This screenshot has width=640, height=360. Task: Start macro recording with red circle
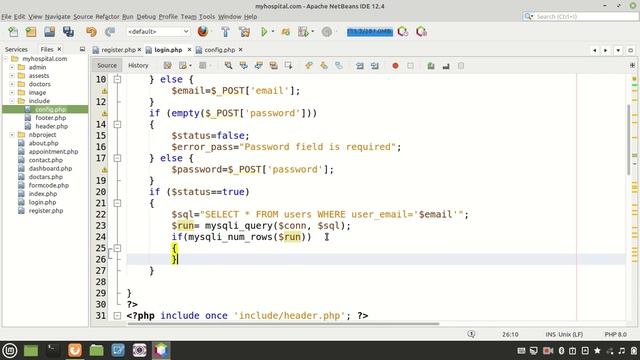[x=395, y=66]
